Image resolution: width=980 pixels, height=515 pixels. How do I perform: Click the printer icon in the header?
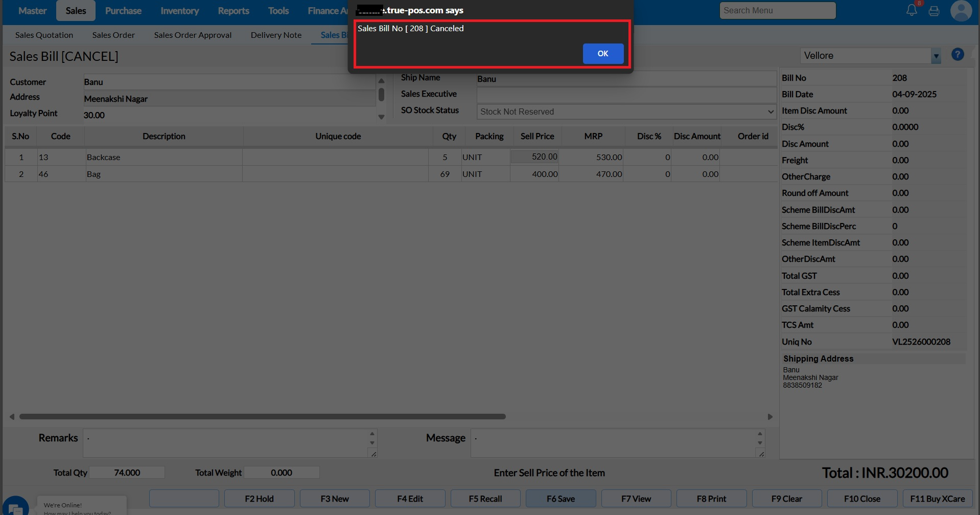(934, 11)
